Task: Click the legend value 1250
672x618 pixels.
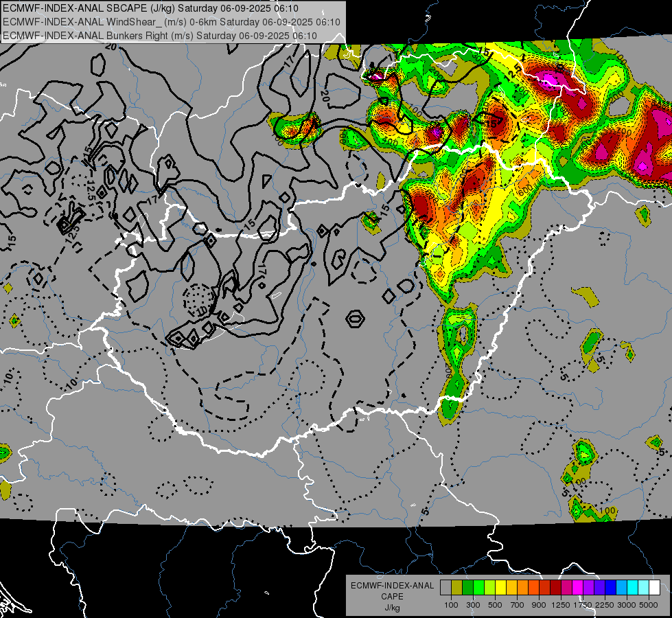Action: coord(561,605)
